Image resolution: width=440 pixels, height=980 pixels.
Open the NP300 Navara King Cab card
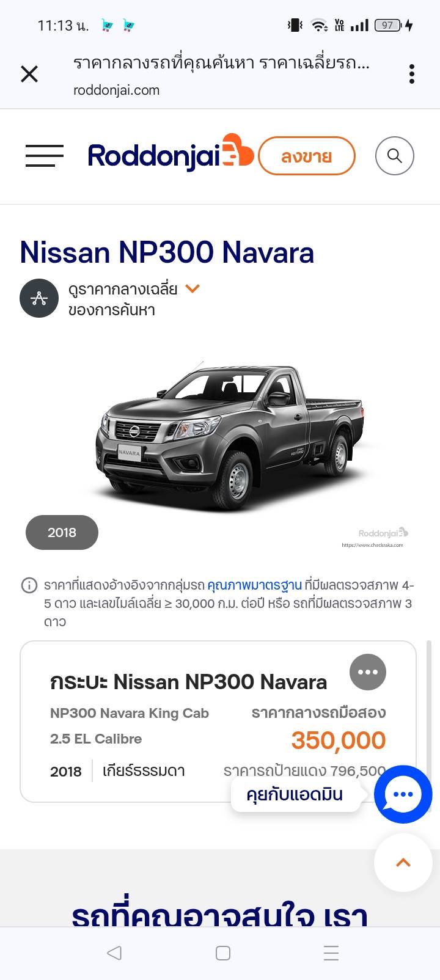coord(218,722)
